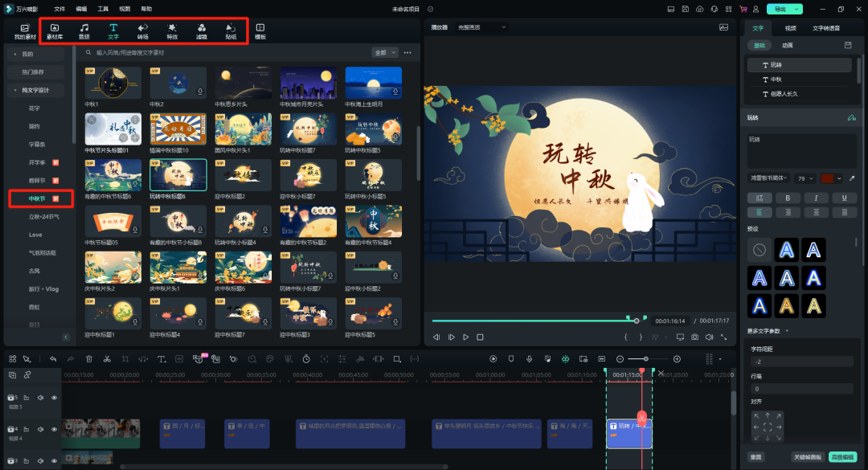Viewport: 868px width, 470px height.
Task: Click the fullscreen preview expand icon
Action: click(x=723, y=337)
